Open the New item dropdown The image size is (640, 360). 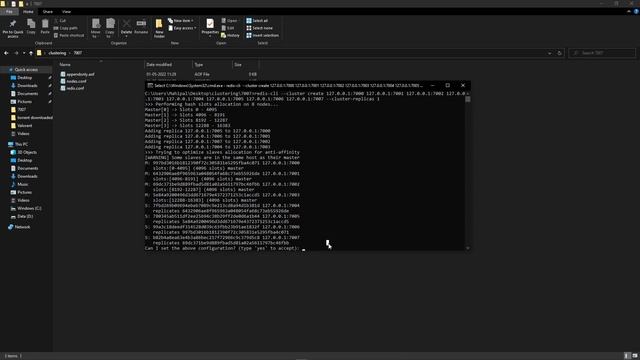pos(181,20)
